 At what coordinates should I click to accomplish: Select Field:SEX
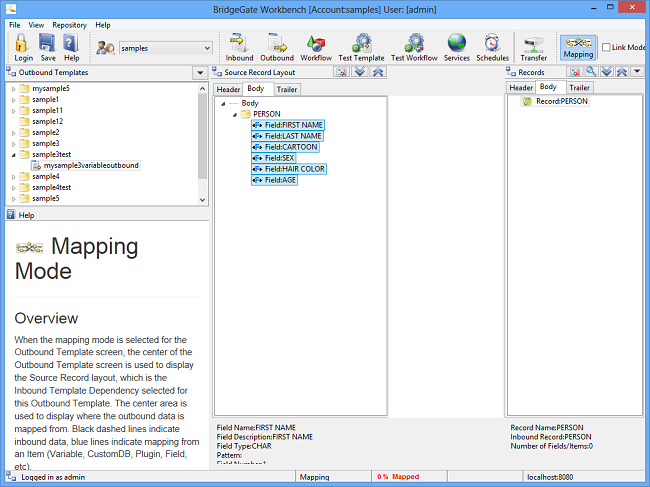tap(274, 158)
